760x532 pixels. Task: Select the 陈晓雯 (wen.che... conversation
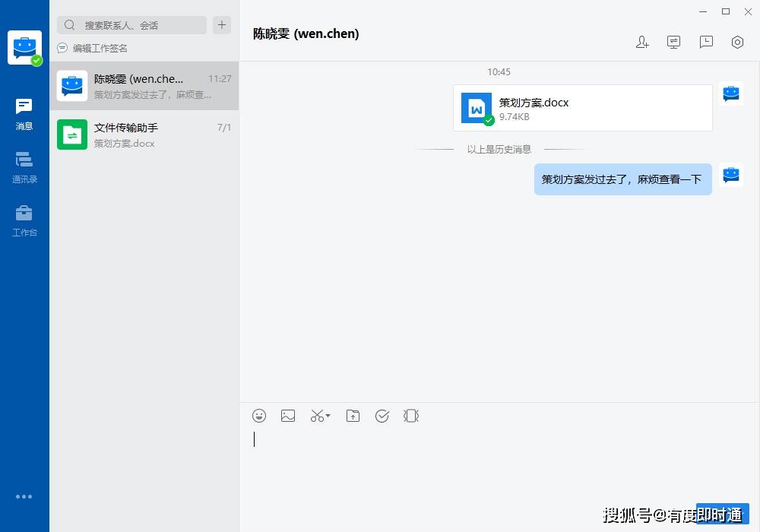(x=144, y=86)
